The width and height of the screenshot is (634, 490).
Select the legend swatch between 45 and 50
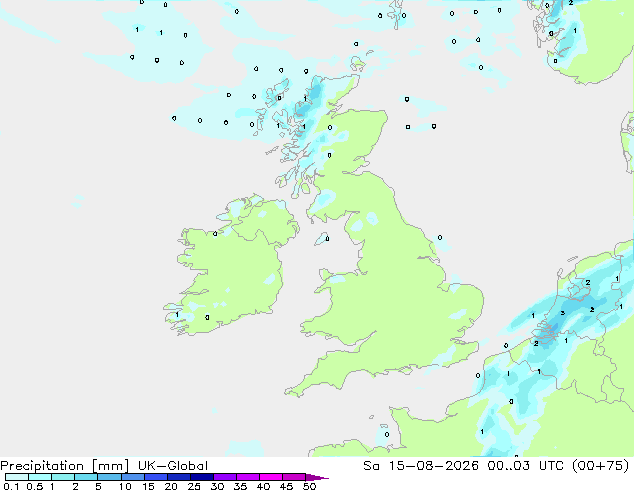click(294, 477)
